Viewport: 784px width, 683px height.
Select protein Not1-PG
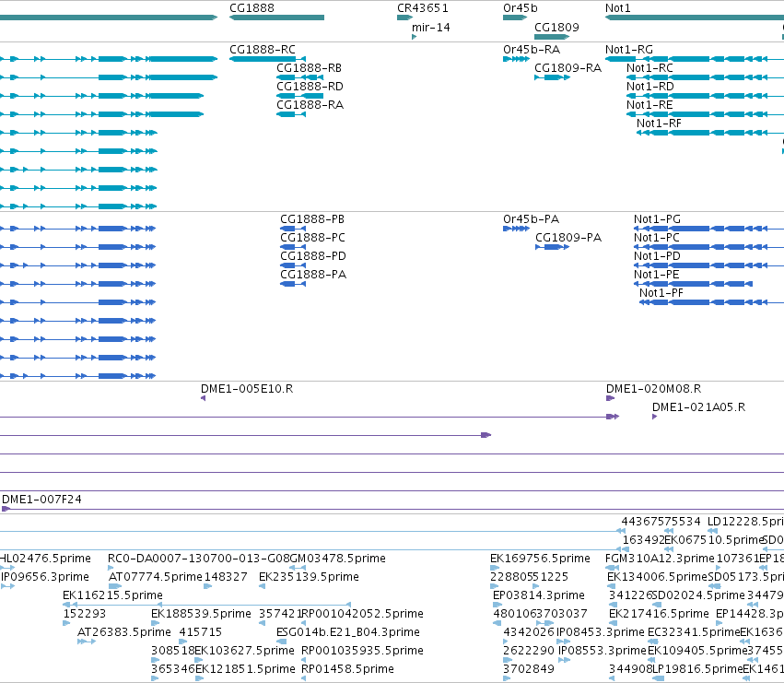click(709, 229)
